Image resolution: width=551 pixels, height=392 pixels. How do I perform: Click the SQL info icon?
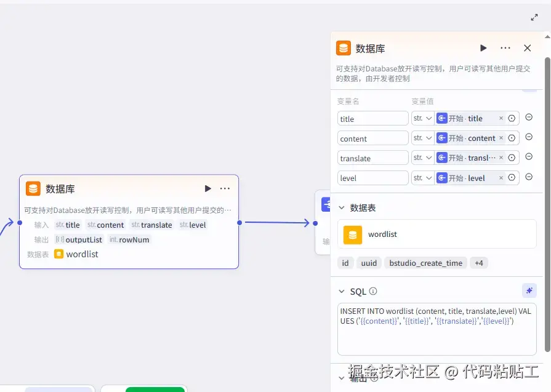tap(373, 291)
